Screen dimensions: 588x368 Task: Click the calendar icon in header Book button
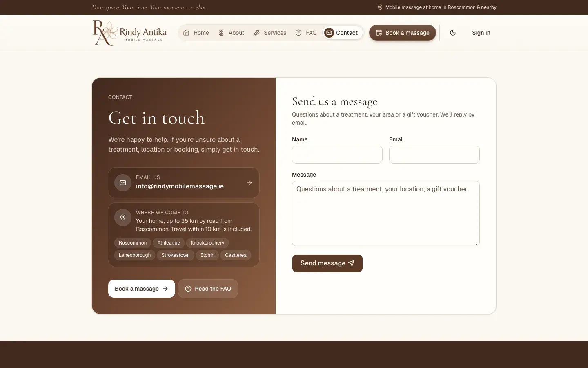coord(379,33)
